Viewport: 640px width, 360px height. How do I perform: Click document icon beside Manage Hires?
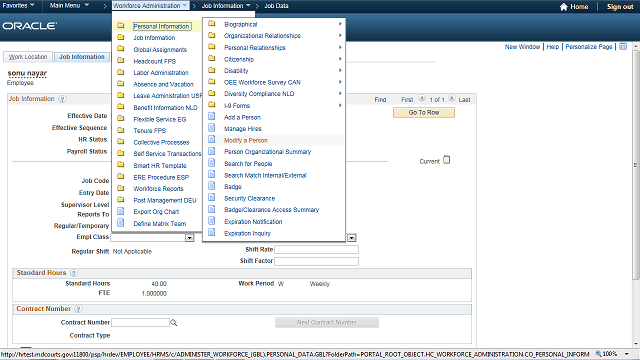[211, 128]
